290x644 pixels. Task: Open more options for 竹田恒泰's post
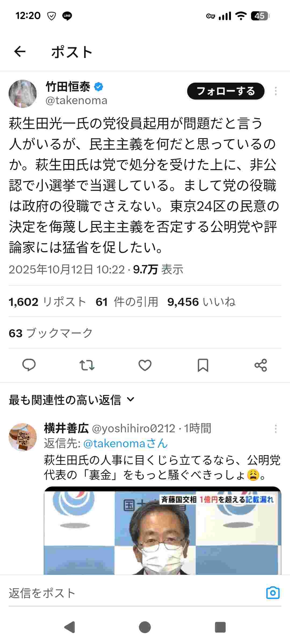276,91
